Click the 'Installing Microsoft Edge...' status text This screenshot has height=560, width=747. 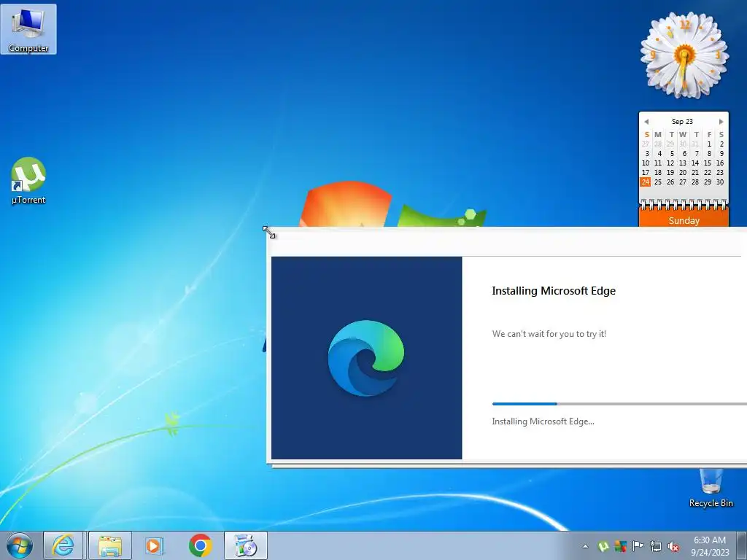[543, 421]
